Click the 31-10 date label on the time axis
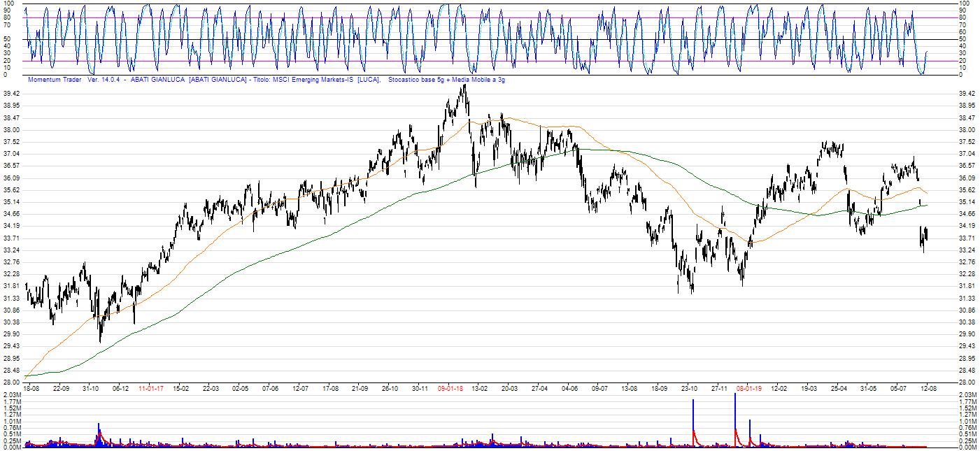Image resolution: width=980 pixels, height=451 pixels. point(91,387)
